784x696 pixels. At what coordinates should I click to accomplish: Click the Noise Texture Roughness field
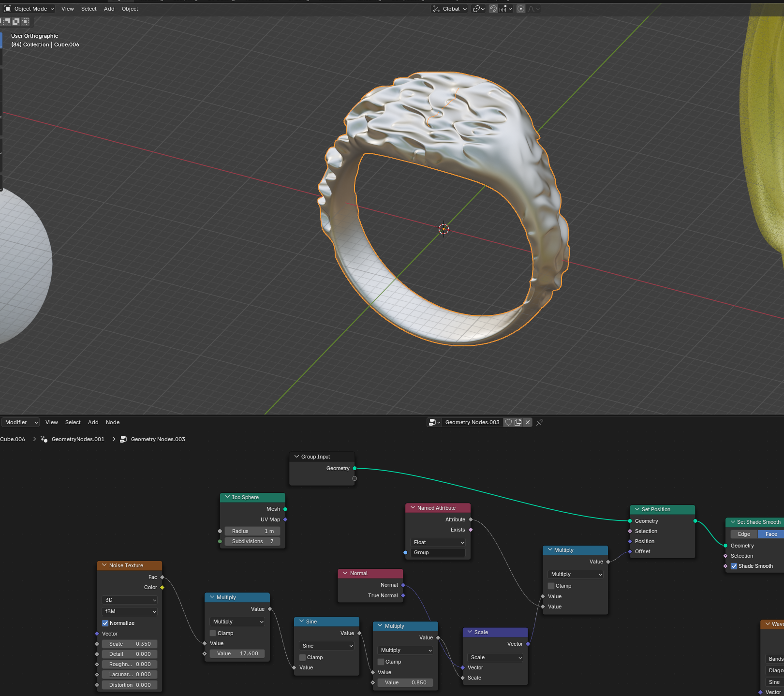[130, 664]
